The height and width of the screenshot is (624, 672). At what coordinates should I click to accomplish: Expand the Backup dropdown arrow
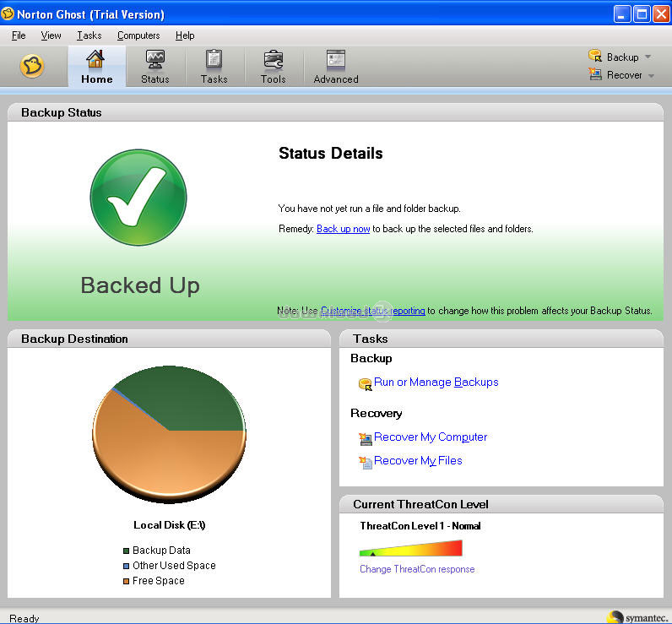tap(648, 57)
